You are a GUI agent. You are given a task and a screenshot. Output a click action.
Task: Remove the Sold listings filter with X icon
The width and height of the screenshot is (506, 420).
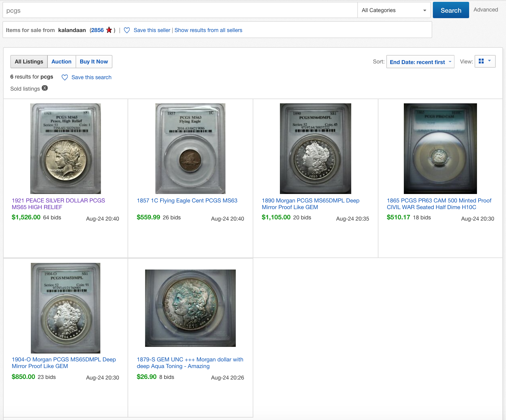tap(45, 88)
